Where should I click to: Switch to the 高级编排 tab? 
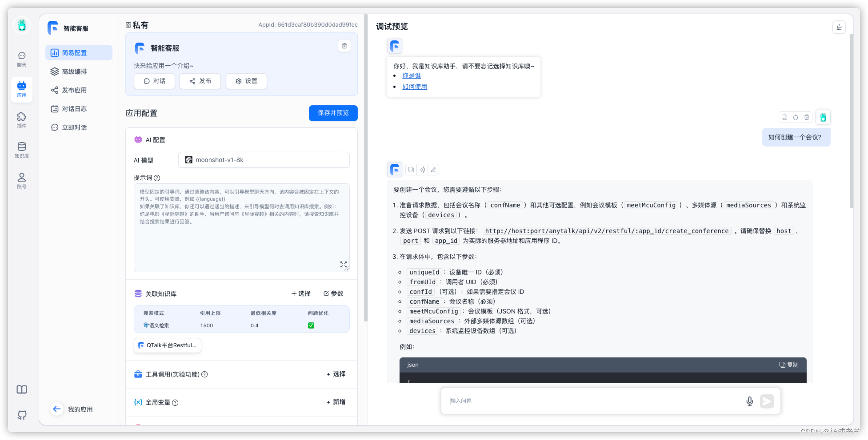click(x=74, y=71)
